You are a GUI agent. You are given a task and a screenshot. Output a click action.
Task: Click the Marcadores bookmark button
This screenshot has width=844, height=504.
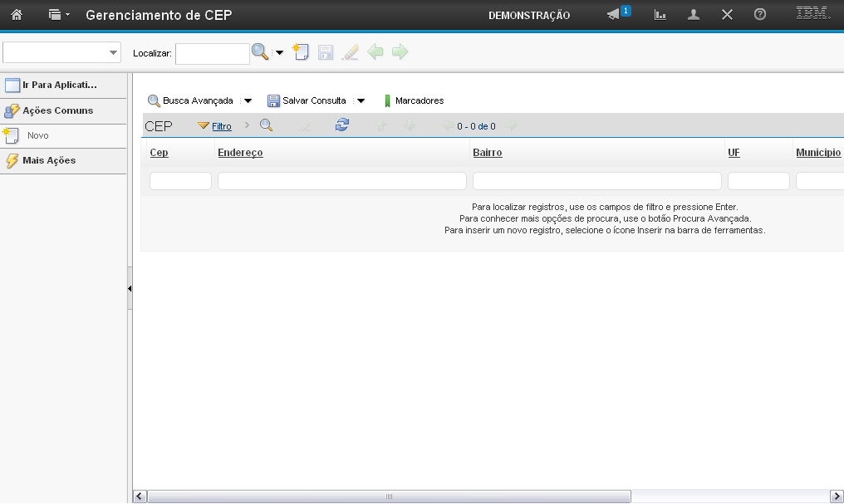point(414,100)
